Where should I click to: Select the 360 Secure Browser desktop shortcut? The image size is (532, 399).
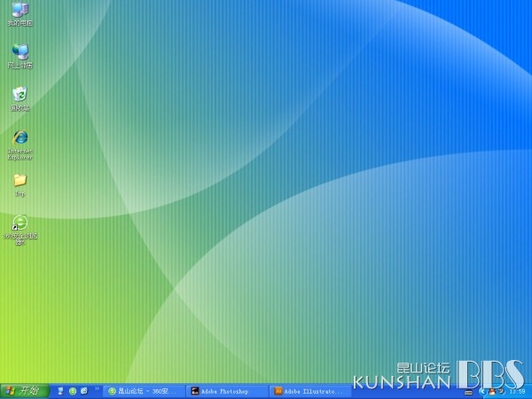point(20,230)
